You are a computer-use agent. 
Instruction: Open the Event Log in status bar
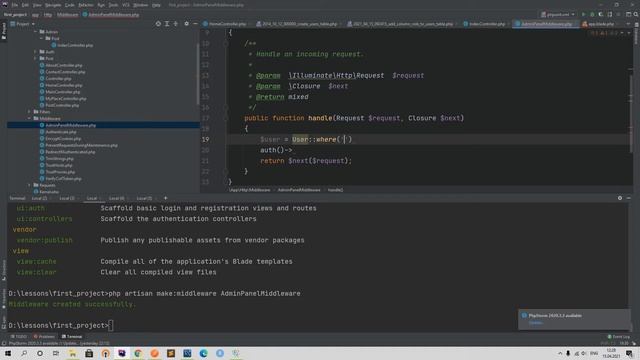(619, 337)
